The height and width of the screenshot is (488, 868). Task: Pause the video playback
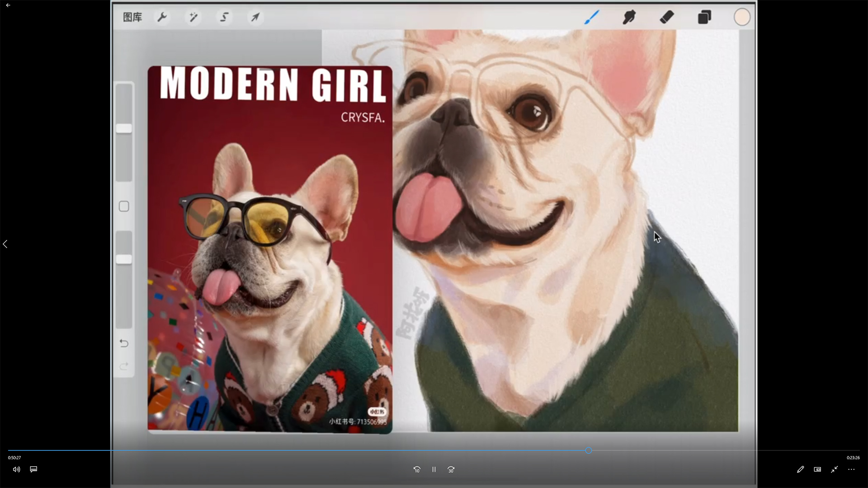[x=434, y=469]
